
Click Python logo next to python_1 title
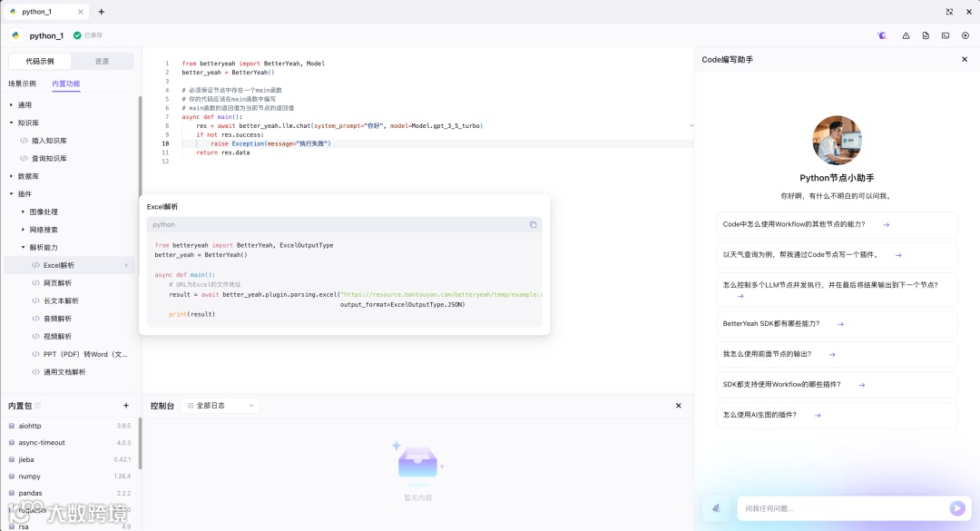[15, 35]
